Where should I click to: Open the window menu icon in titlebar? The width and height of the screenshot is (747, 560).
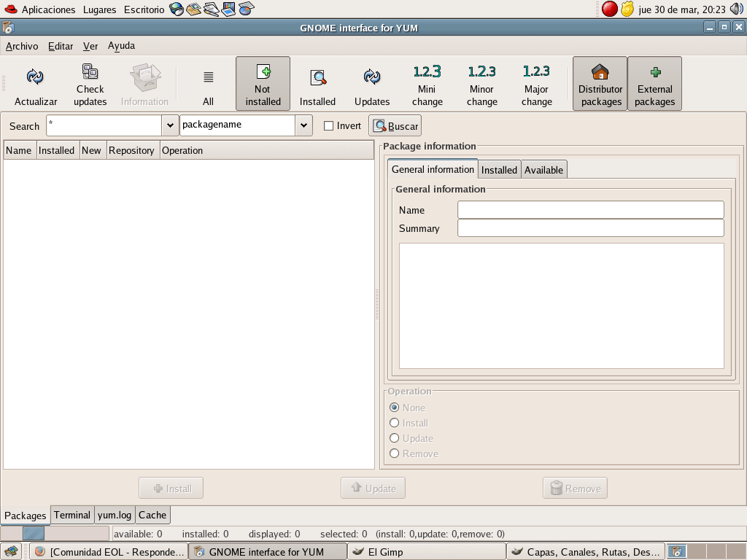click(8, 28)
